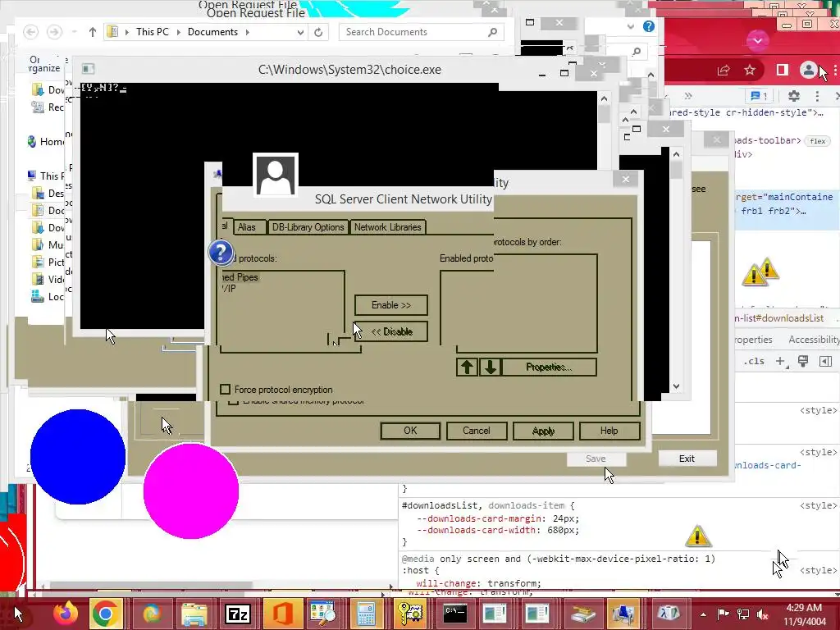Move protocol up with arrow button

(x=467, y=367)
